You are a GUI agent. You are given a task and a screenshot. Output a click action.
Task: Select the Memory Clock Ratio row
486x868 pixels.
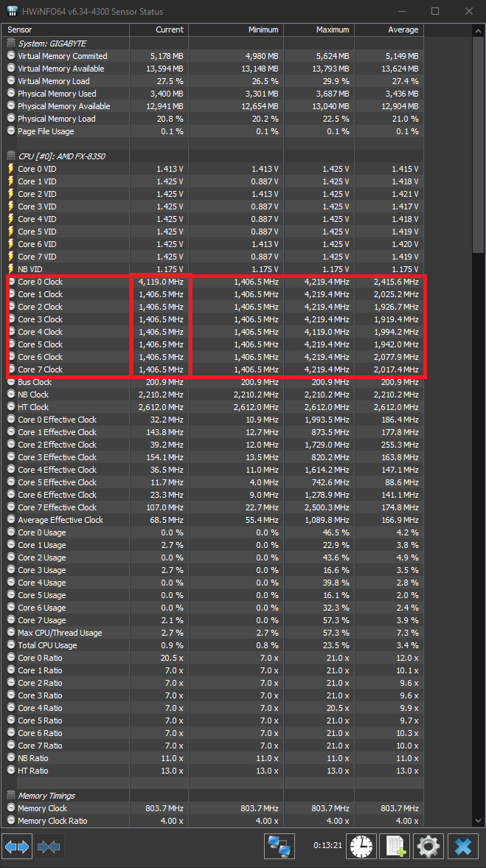pos(214,821)
